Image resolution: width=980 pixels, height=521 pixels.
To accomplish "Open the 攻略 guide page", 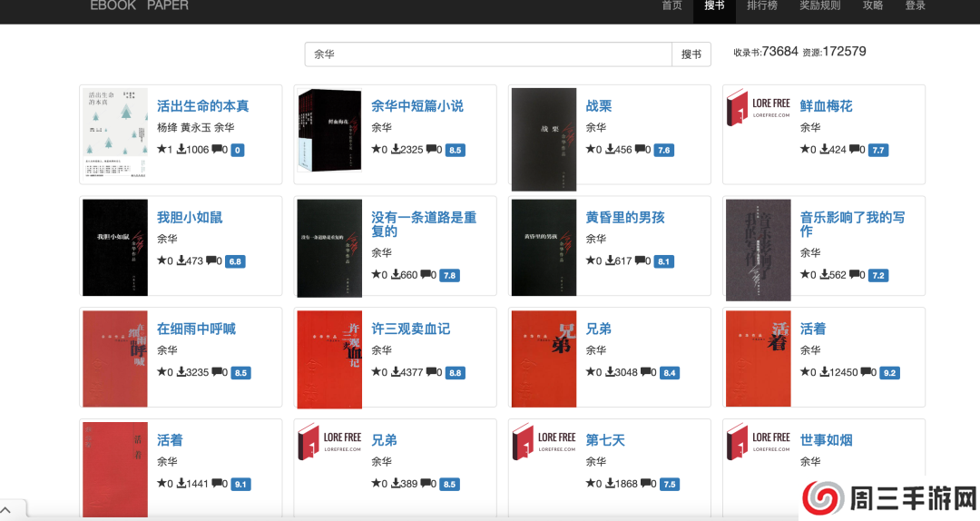I will click(873, 5).
